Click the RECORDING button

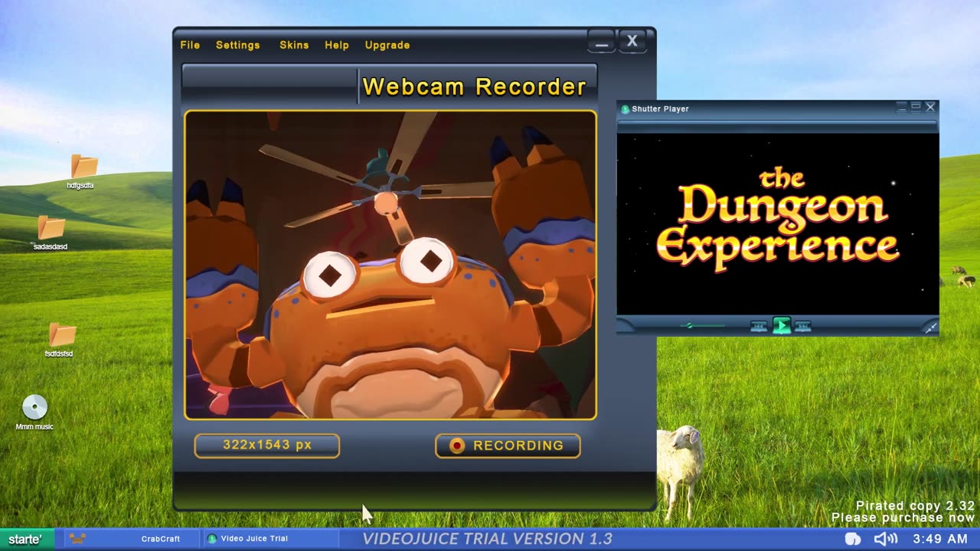[x=508, y=445]
